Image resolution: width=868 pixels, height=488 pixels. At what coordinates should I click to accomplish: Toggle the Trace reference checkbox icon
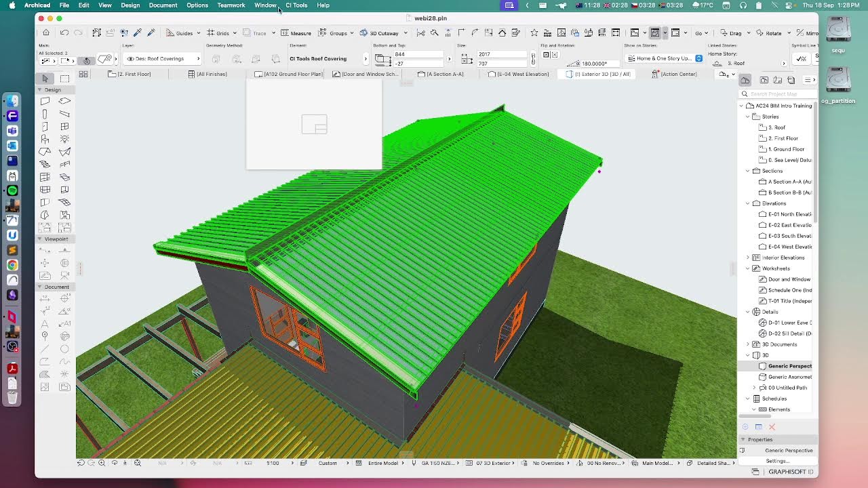247,33
